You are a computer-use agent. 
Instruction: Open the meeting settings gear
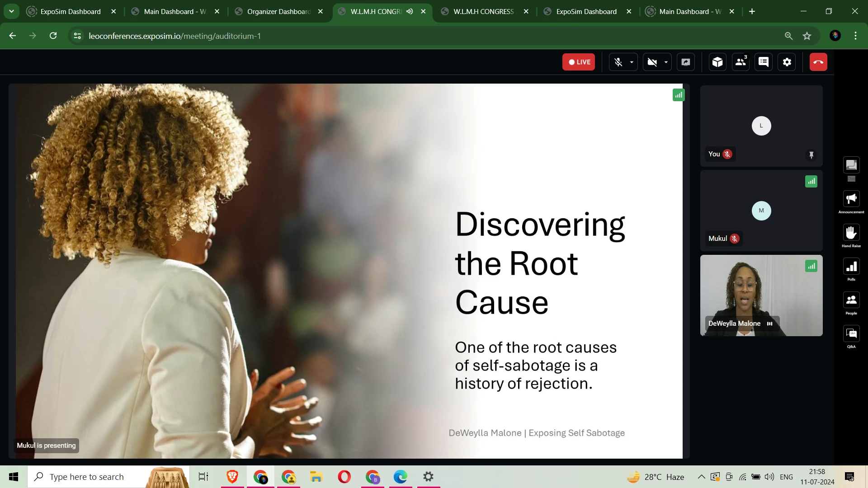787,62
